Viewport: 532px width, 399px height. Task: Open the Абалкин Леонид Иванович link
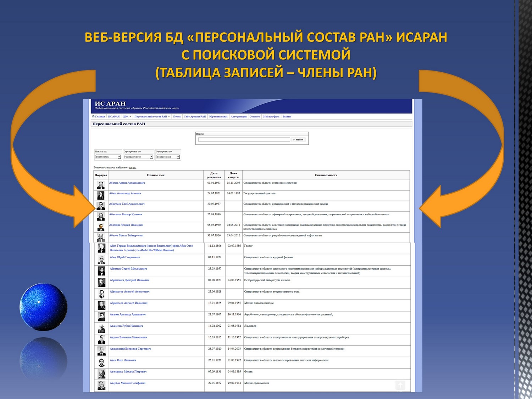tap(126, 225)
